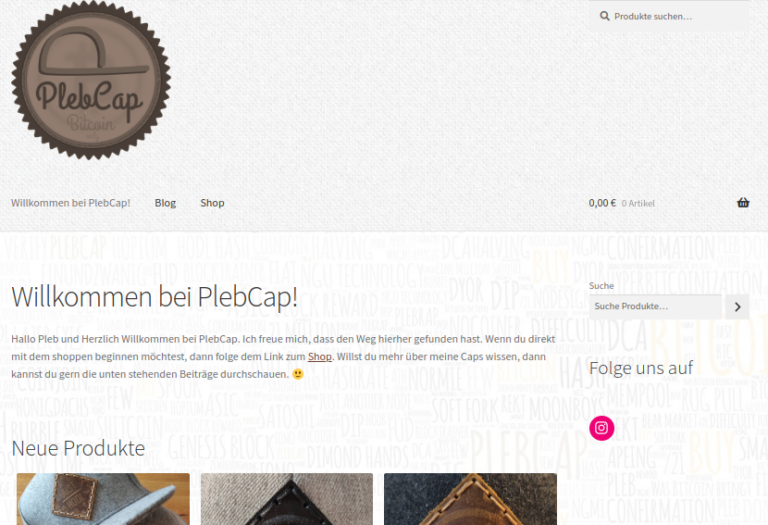Submit sidebar search with the arrow button

[x=737, y=307]
